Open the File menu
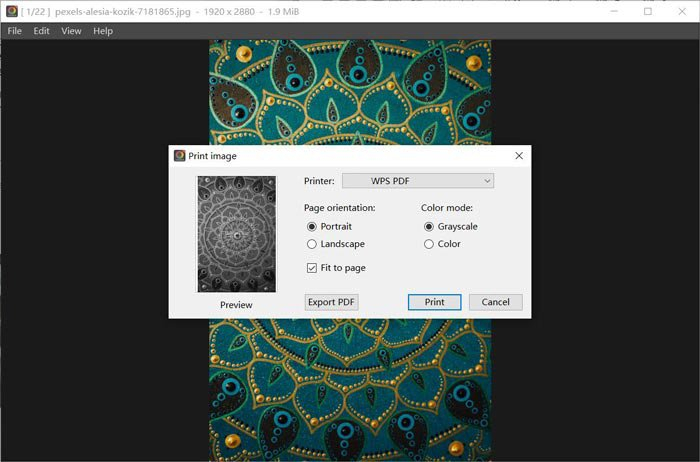Viewport: 700px width, 462px height. tap(14, 31)
